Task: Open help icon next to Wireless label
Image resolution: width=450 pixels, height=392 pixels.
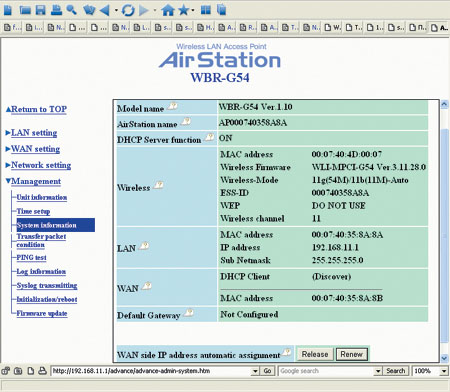Action: tap(158, 185)
